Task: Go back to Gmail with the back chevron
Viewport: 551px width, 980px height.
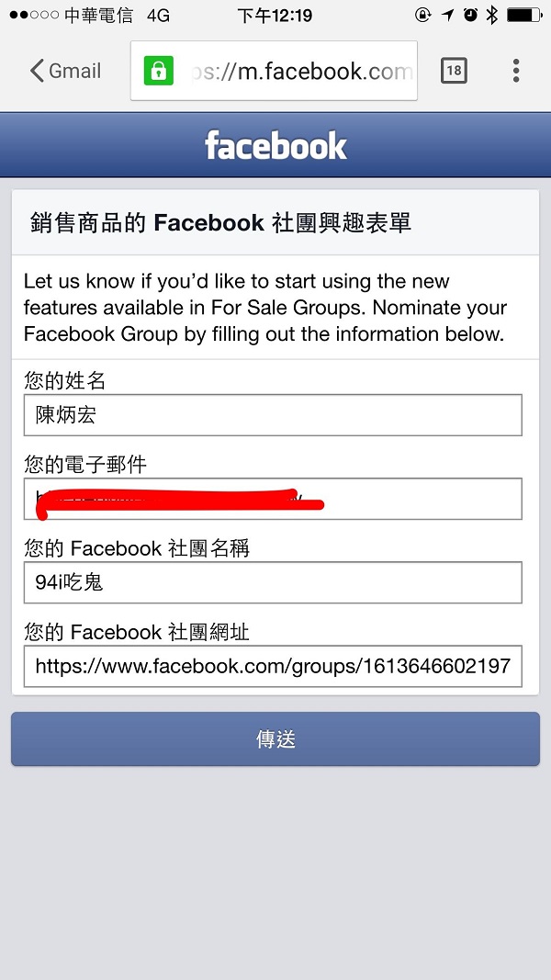Action: (x=65, y=71)
